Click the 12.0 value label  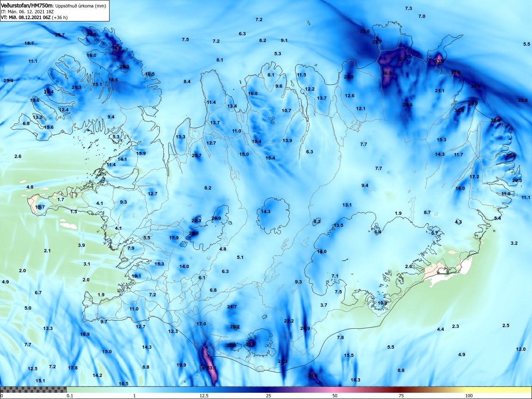(x=521, y=349)
